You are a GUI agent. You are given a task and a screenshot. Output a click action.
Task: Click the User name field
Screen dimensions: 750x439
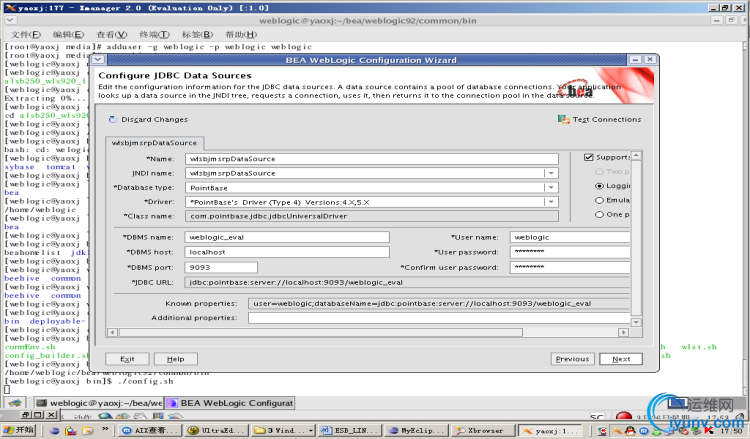coord(570,237)
